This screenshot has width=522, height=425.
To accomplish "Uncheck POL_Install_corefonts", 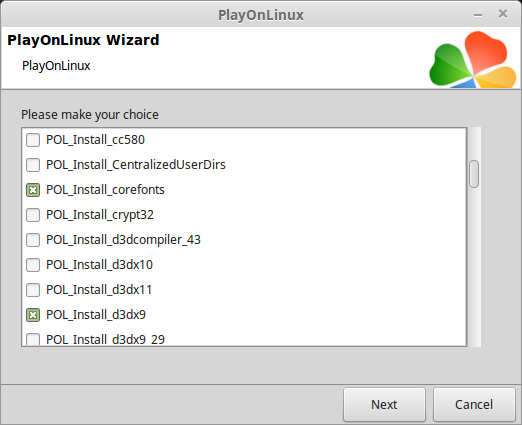I will click(x=33, y=190).
